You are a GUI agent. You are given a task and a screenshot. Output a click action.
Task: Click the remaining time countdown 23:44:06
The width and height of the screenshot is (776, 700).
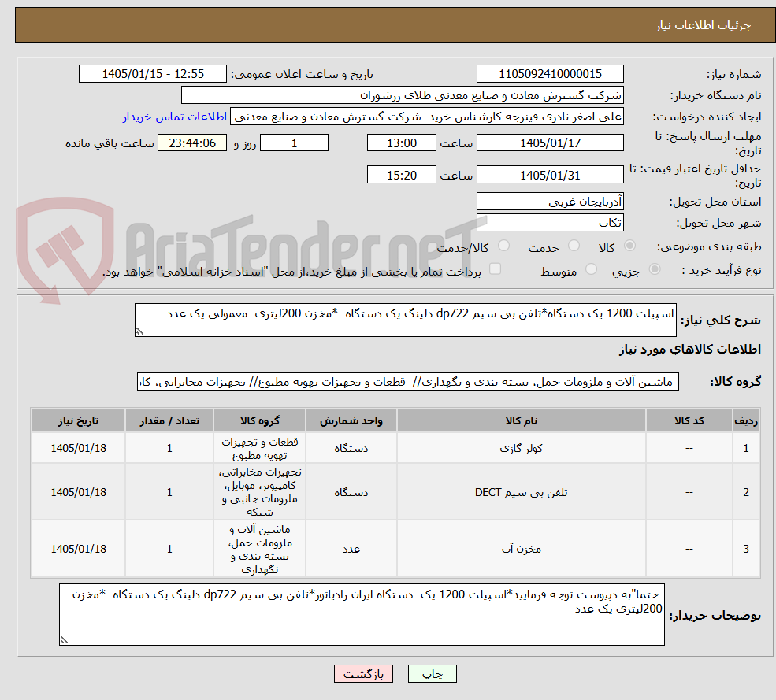click(x=192, y=143)
